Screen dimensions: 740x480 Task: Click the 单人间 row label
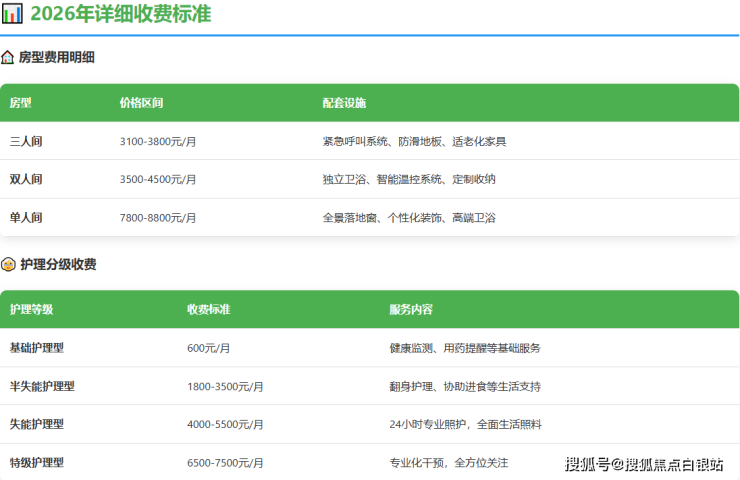(26, 218)
